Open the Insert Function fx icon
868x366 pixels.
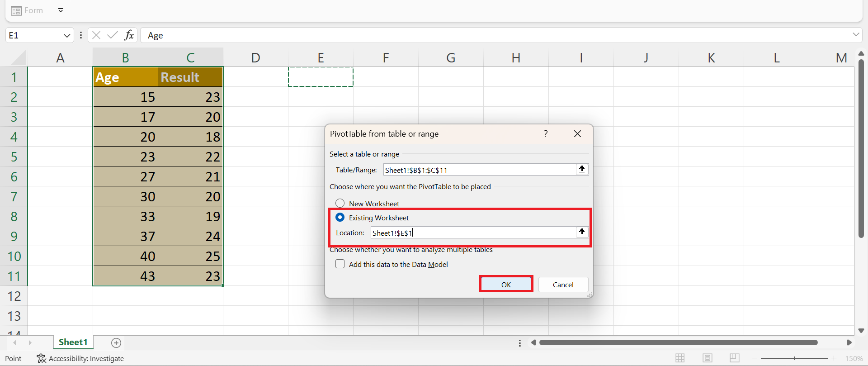click(x=129, y=35)
